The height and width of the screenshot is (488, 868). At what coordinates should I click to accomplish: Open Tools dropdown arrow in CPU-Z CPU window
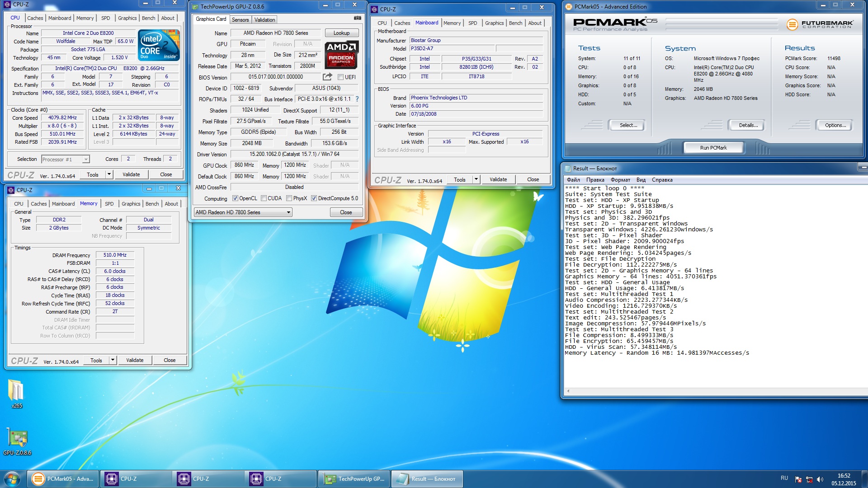click(x=109, y=174)
